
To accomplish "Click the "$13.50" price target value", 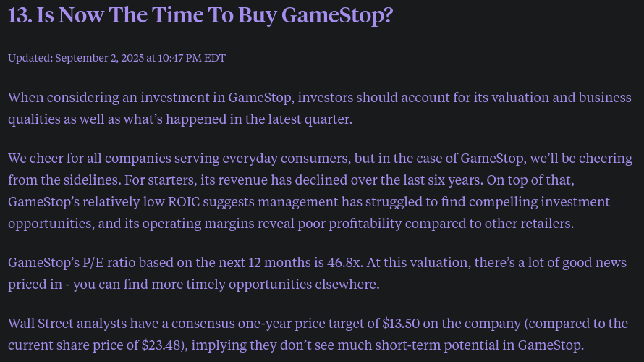I will [401, 324].
